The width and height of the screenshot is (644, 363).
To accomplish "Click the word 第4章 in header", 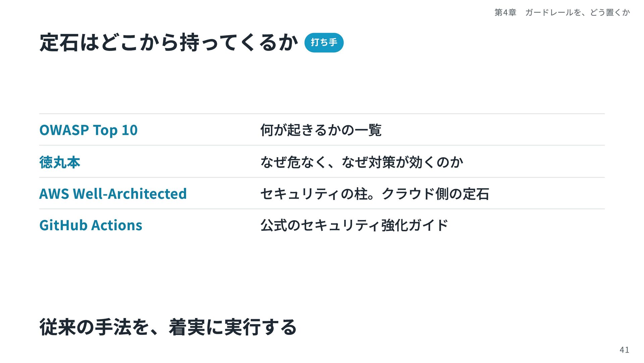I will pos(505,12).
